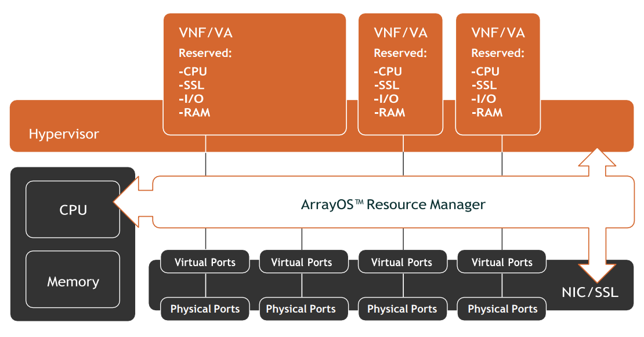The height and width of the screenshot is (337, 644).
Task: Click -SSL in the middle VNF/VA box
Action: click(x=386, y=85)
